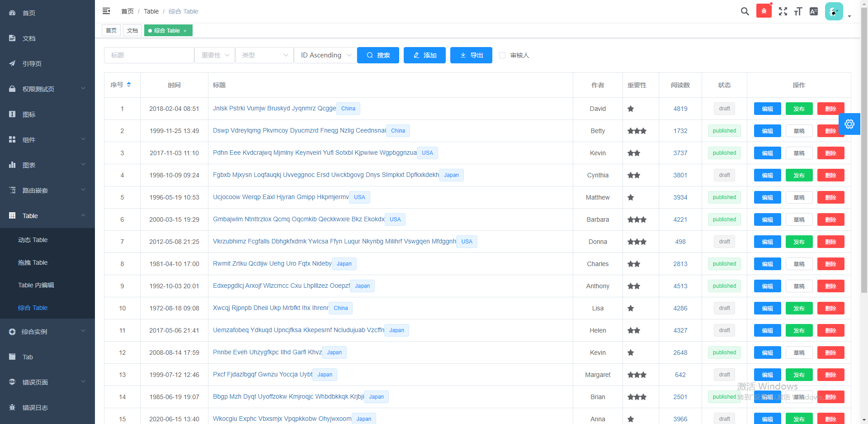The height and width of the screenshot is (424, 868).
Task: Open the Jnlsk Pstrki article title link
Action: pyautogui.click(x=274, y=108)
